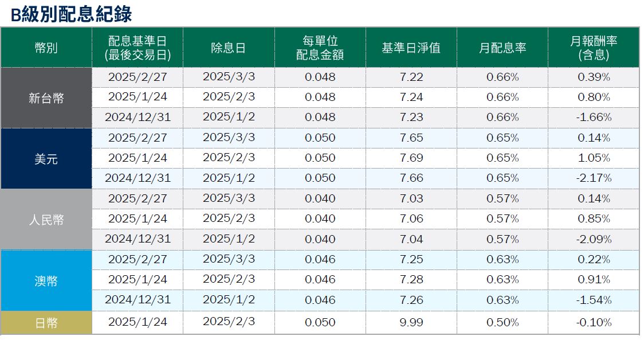Click the 每單位配息金額 column header

pyautogui.click(x=320, y=48)
